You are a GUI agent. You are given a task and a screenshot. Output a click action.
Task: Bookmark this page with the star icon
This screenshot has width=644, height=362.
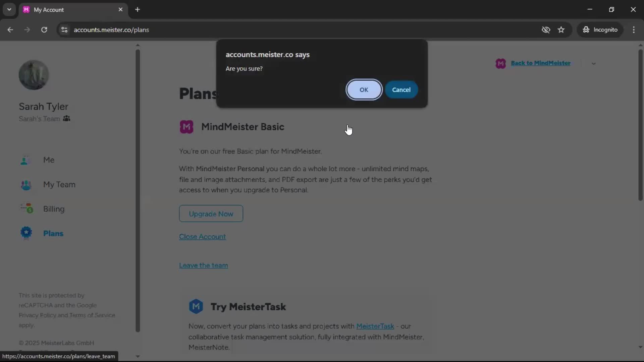pyautogui.click(x=561, y=30)
